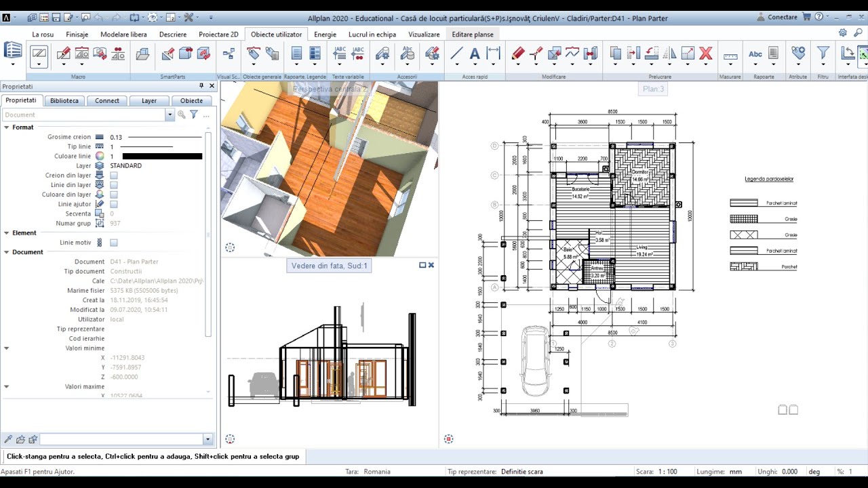This screenshot has height=488, width=868.
Task: Open the Finisaje ribbon tab
Action: 77,34
